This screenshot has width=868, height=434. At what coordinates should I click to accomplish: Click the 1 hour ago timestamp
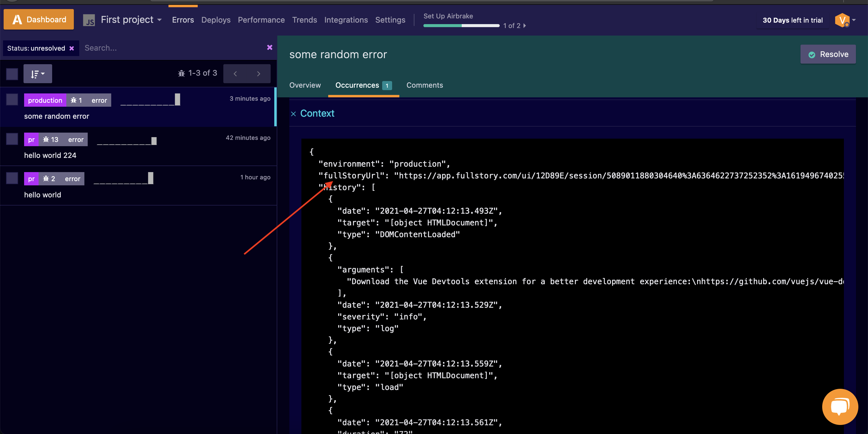[x=255, y=177]
